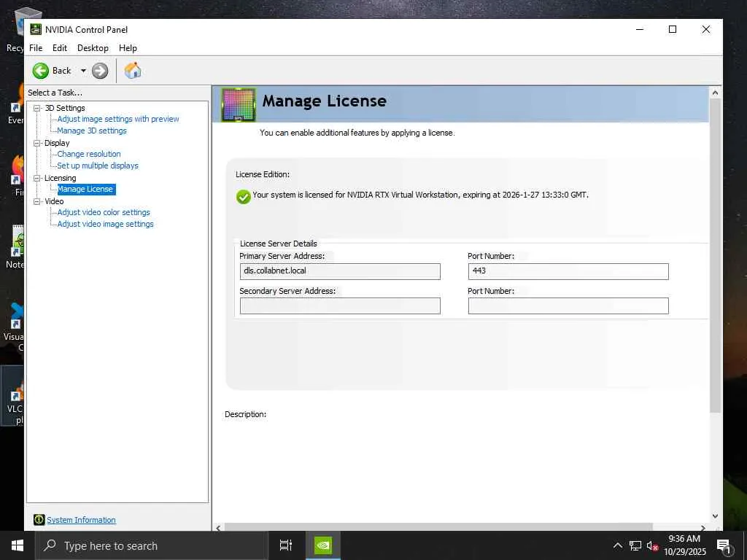
Task: Show hidden system tray icons
Action: tap(617, 545)
